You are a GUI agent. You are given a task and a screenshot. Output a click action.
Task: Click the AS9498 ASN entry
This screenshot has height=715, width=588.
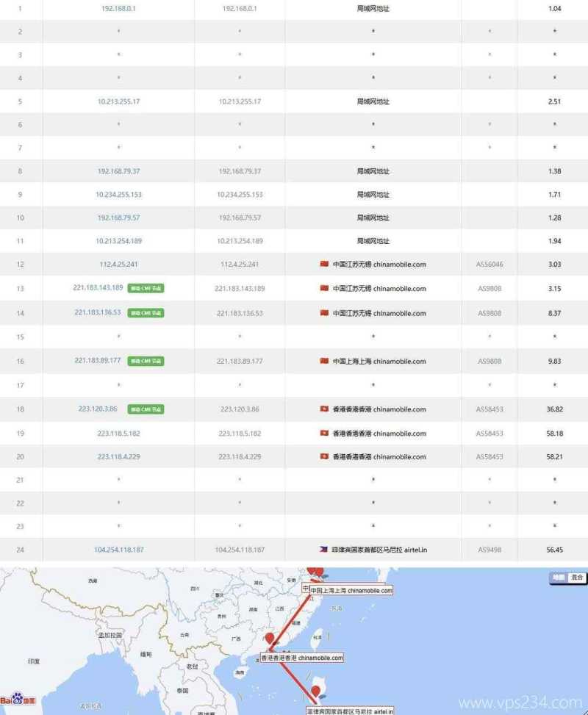490,550
